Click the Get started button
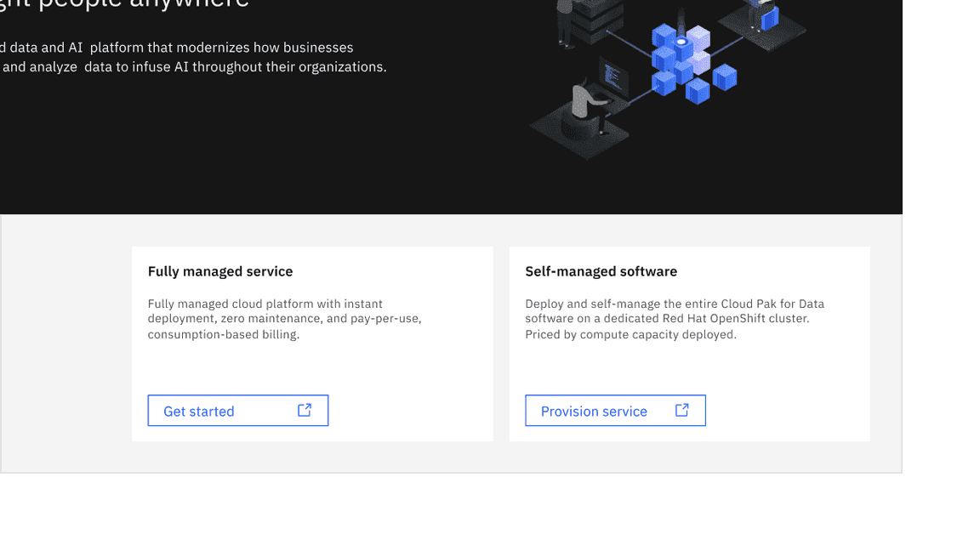The width and height of the screenshot is (980, 551). (237, 411)
